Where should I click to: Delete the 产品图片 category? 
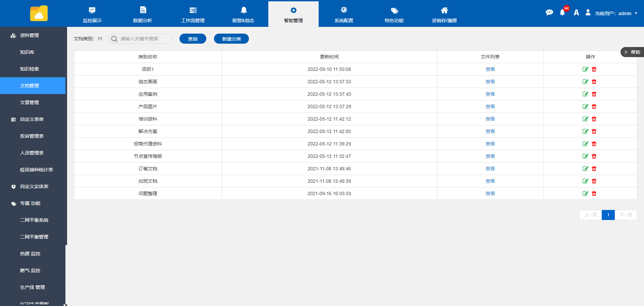(x=594, y=106)
